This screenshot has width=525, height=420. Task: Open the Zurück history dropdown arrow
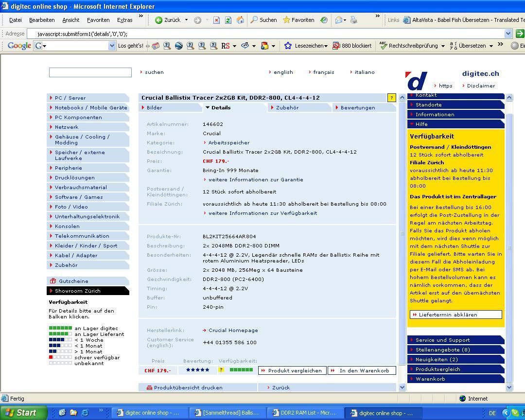tap(187, 20)
